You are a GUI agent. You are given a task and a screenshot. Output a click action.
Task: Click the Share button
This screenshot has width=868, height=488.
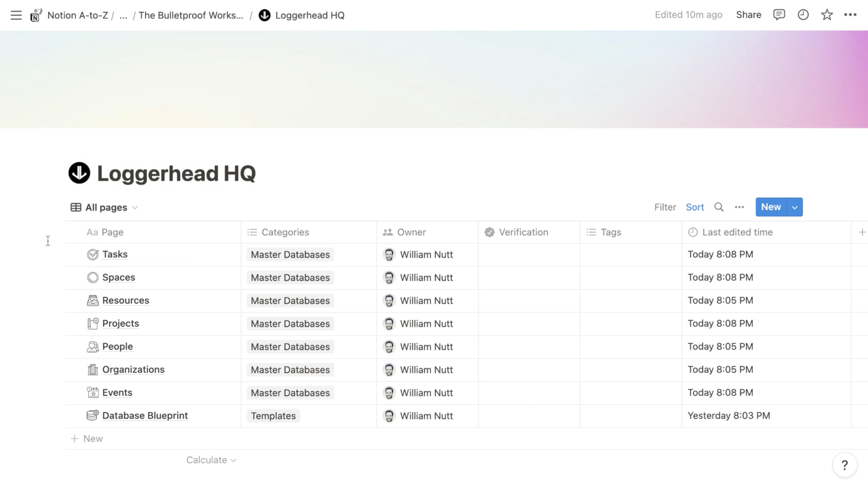(748, 14)
